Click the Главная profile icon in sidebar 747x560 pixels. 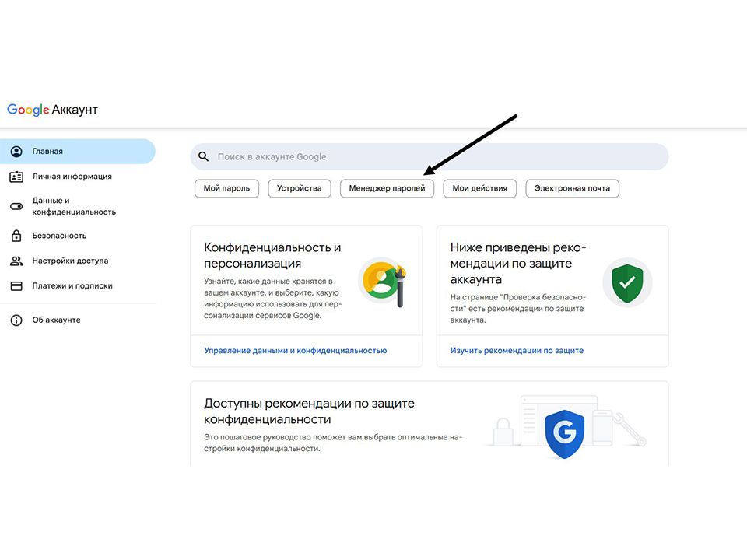[x=16, y=152]
